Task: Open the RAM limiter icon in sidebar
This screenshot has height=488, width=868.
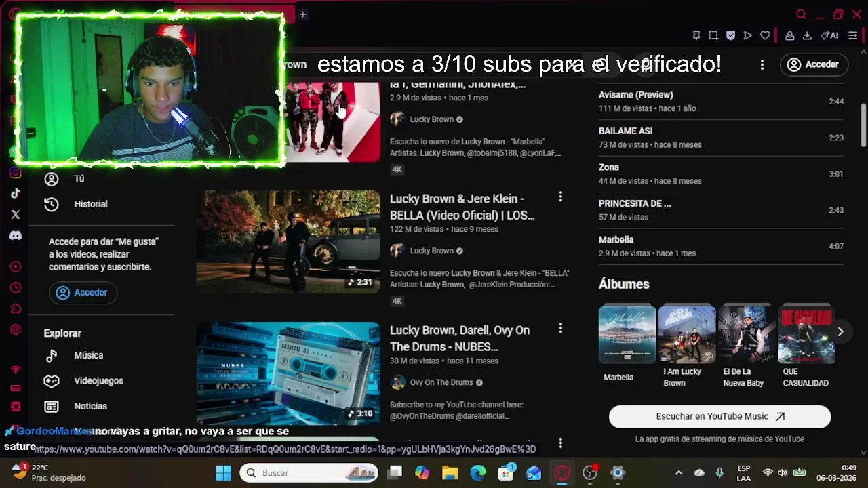Action: (16, 388)
